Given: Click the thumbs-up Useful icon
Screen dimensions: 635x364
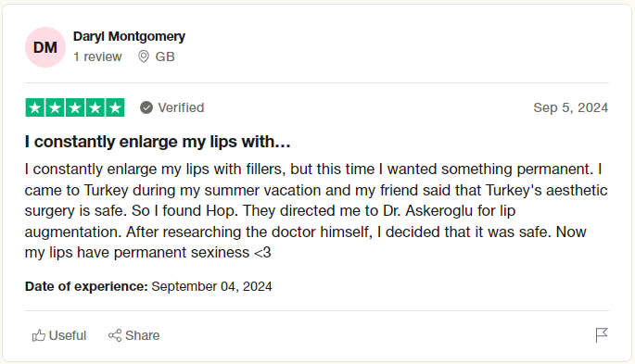Looking at the screenshot, I should (39, 335).
